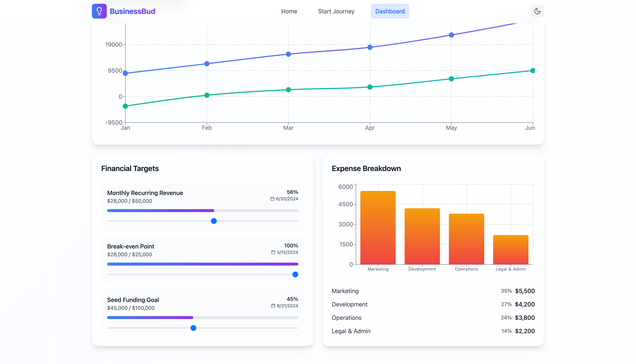
Task: Go to Start Journey page
Action: pyautogui.click(x=336, y=11)
